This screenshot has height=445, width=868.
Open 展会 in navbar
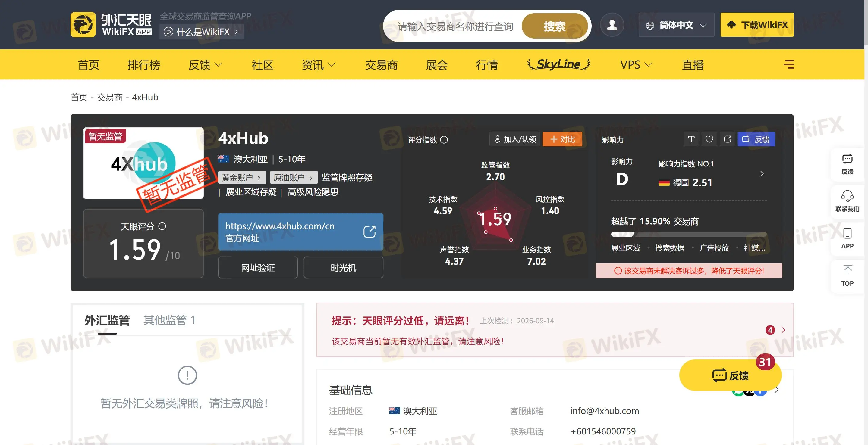click(x=437, y=65)
